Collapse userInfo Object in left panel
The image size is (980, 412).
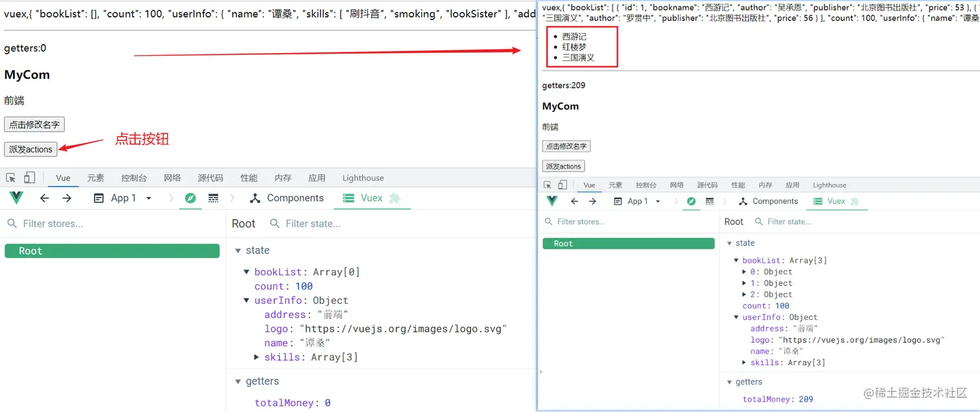point(246,301)
